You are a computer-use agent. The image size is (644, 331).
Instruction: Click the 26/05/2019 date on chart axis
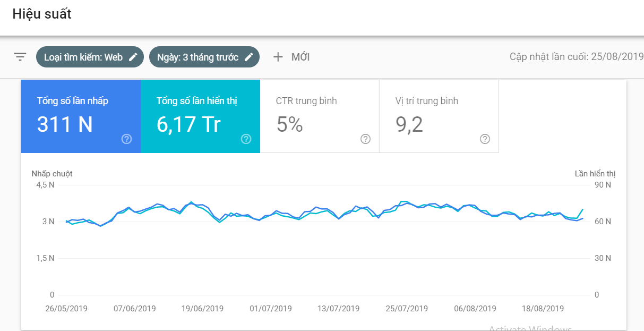pyautogui.click(x=66, y=309)
